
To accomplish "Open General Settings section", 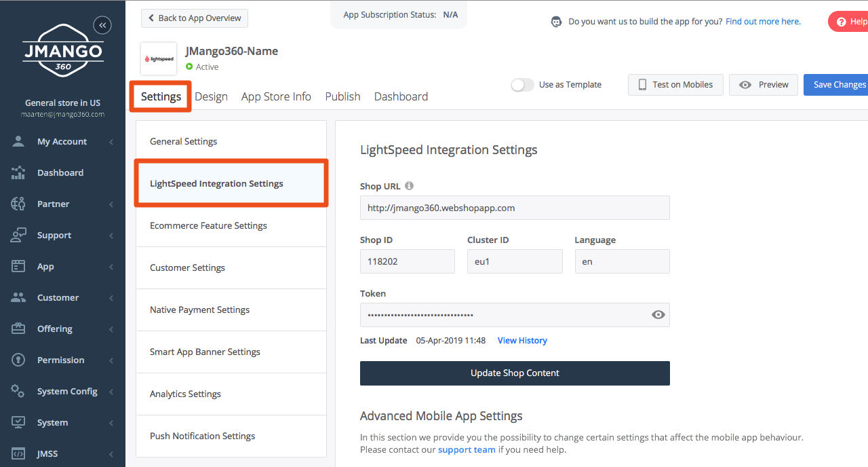I will click(x=231, y=141).
